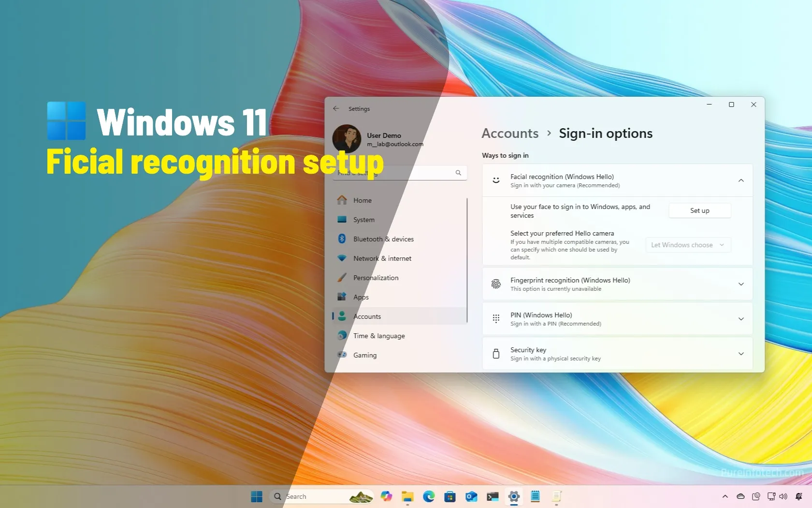Viewport: 812px width, 508px height.
Task: Collapse the Facial recognition section
Action: pyautogui.click(x=741, y=180)
